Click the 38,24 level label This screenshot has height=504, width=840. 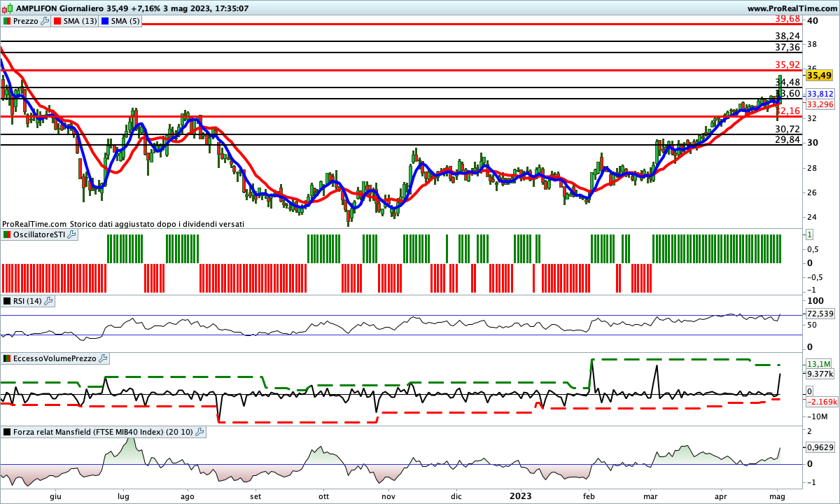click(788, 36)
